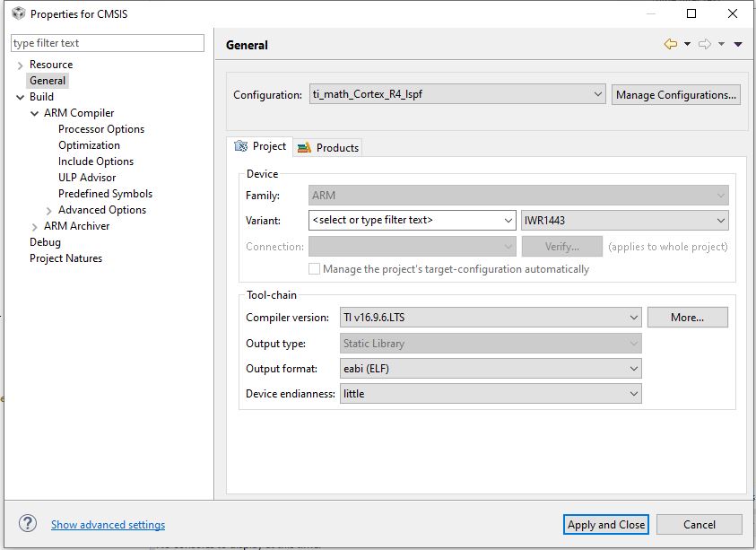The image size is (756, 550).
Task: Maximize the Properties dialog window
Action: (691, 13)
